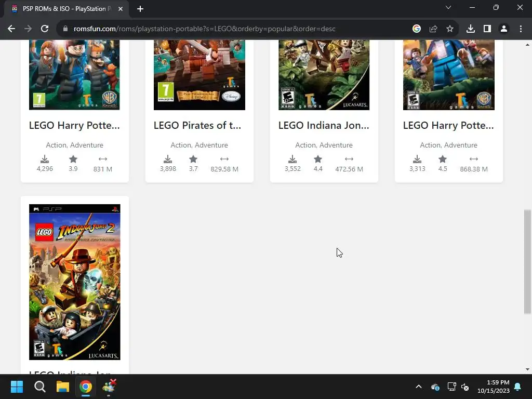Click the star icon above 4.4 rating
The height and width of the screenshot is (399, 532).
coord(318,159)
